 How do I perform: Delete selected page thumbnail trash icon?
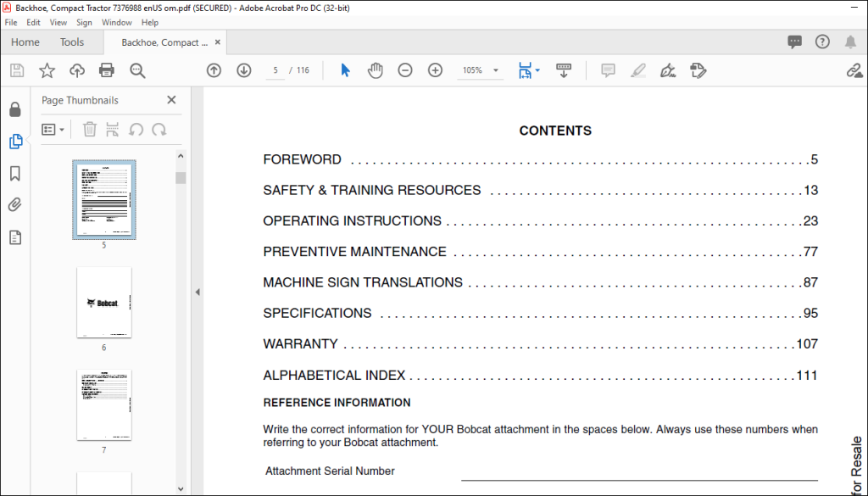(x=90, y=130)
